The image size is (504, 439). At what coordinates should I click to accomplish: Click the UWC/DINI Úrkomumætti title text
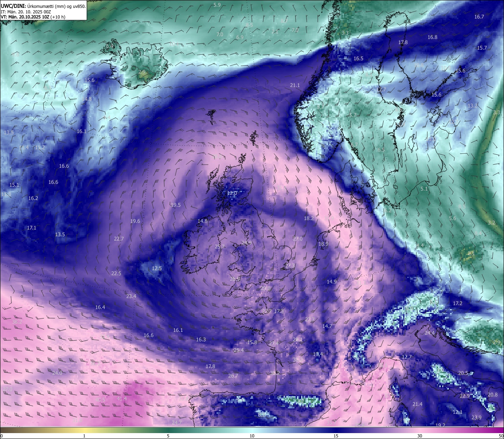coord(43,6)
